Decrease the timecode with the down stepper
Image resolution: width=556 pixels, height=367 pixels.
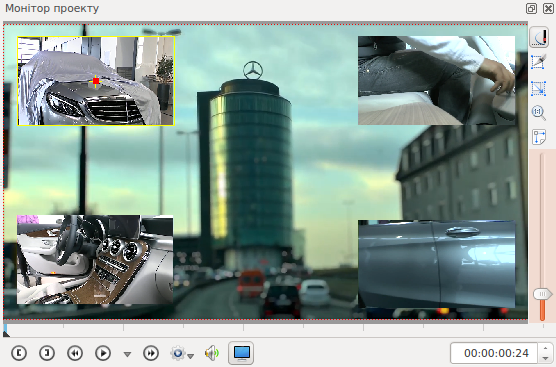click(545, 358)
